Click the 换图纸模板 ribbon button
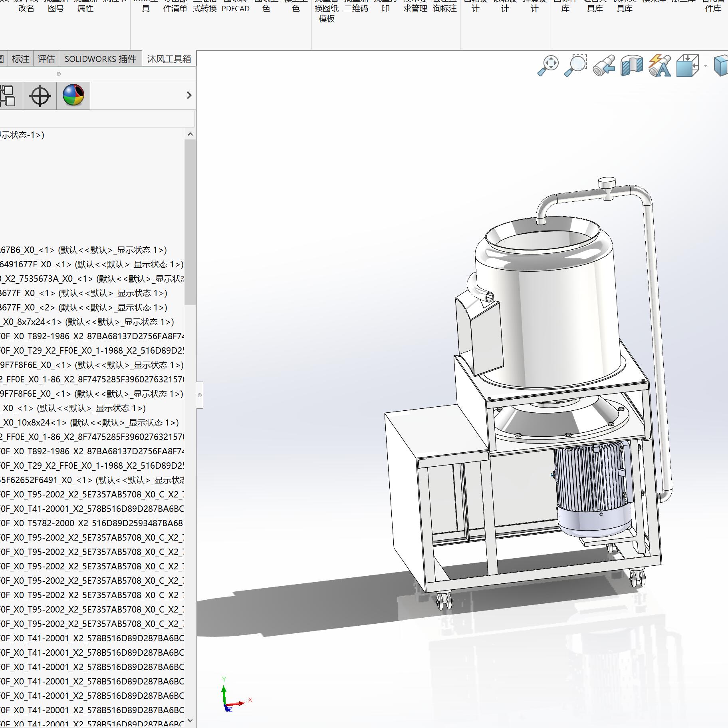728x728 pixels. point(327,12)
